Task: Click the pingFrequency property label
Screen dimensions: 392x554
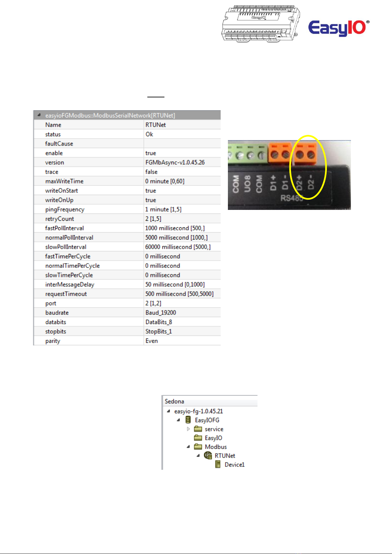Action: pos(65,210)
